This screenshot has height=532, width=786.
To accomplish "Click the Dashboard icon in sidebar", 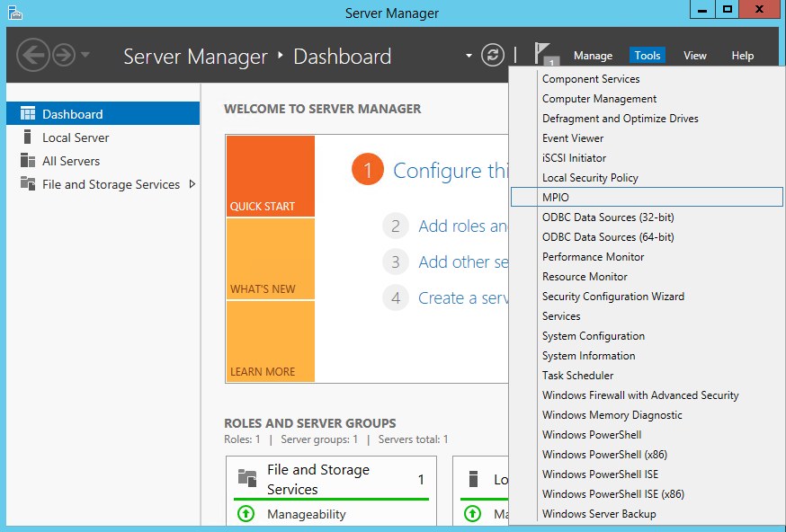I will click(28, 114).
